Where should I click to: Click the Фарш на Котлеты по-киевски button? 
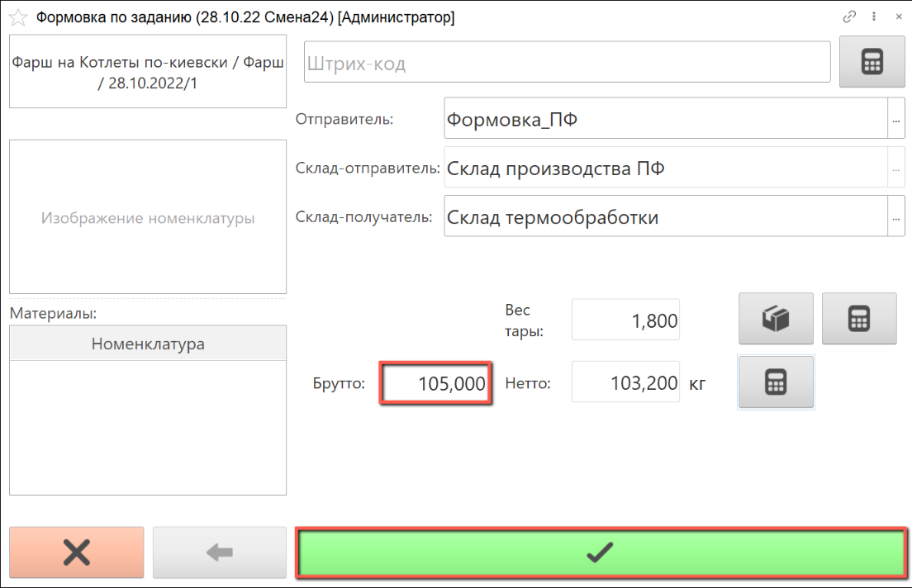click(148, 73)
